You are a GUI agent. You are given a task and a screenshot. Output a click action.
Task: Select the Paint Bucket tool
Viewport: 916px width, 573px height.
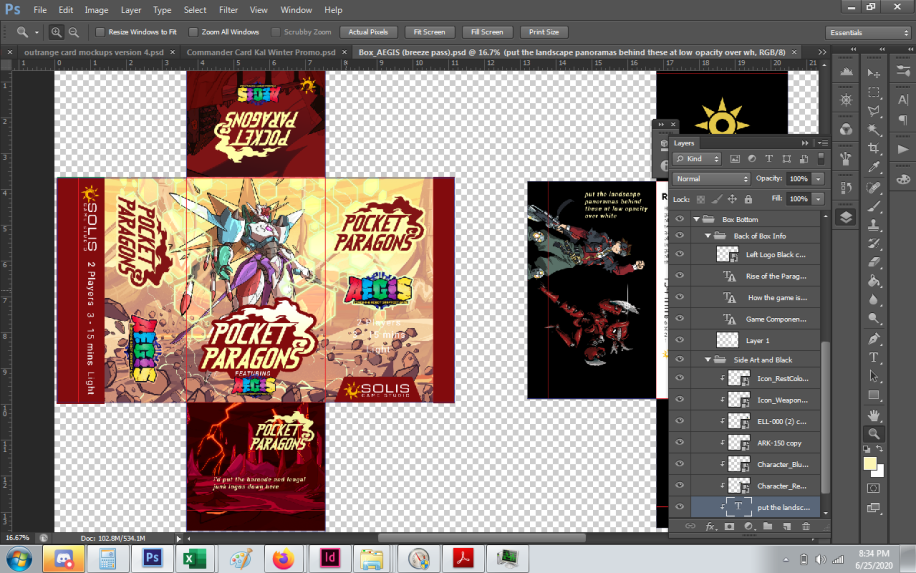pos(873,282)
